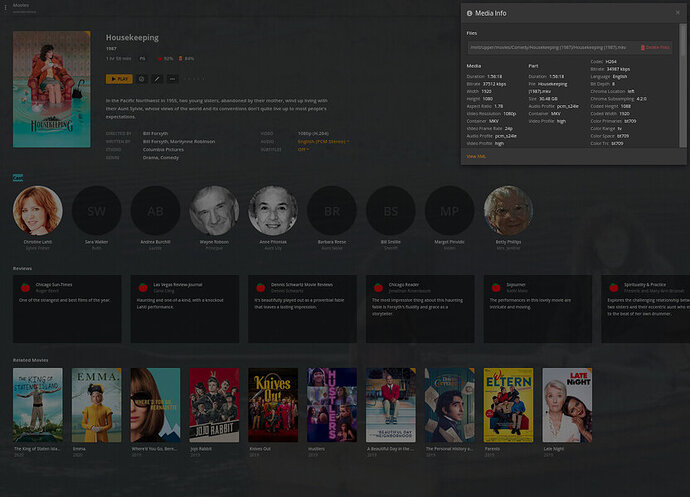Open Sara Walker's SW cast avatar
The height and width of the screenshot is (497, 690).
[x=96, y=210]
